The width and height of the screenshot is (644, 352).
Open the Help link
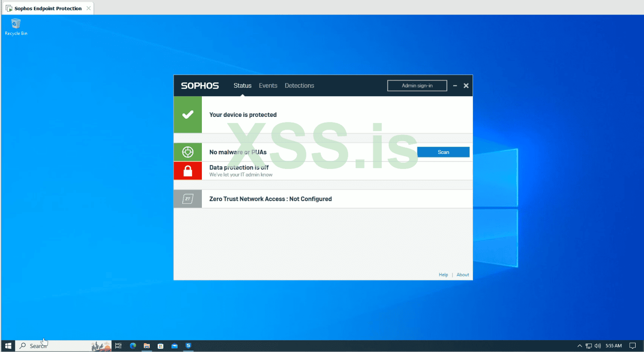(x=443, y=275)
